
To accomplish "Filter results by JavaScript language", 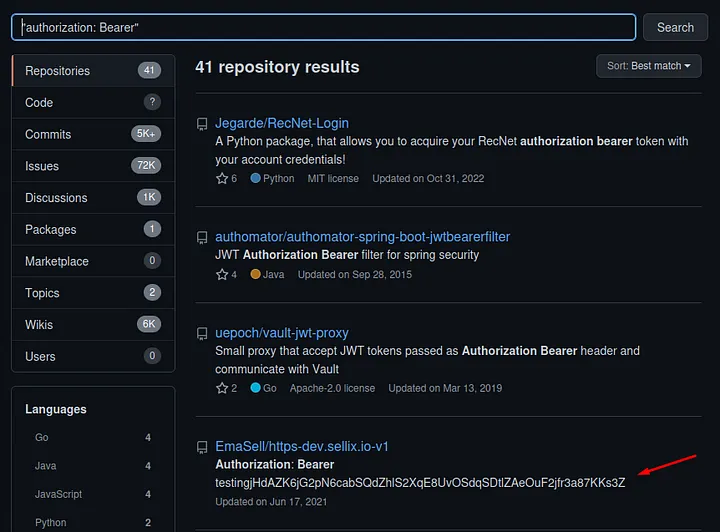I will (x=93, y=494).
